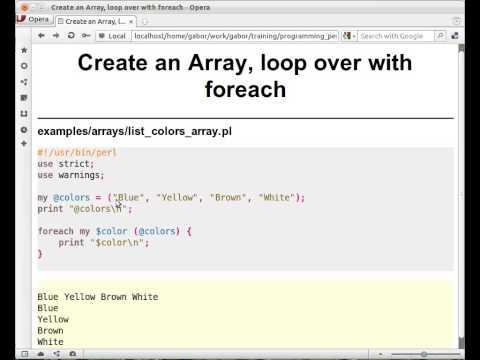Viewport: 480px width, 360px height.
Task: Close the Create an Array tab
Action: [131, 22]
